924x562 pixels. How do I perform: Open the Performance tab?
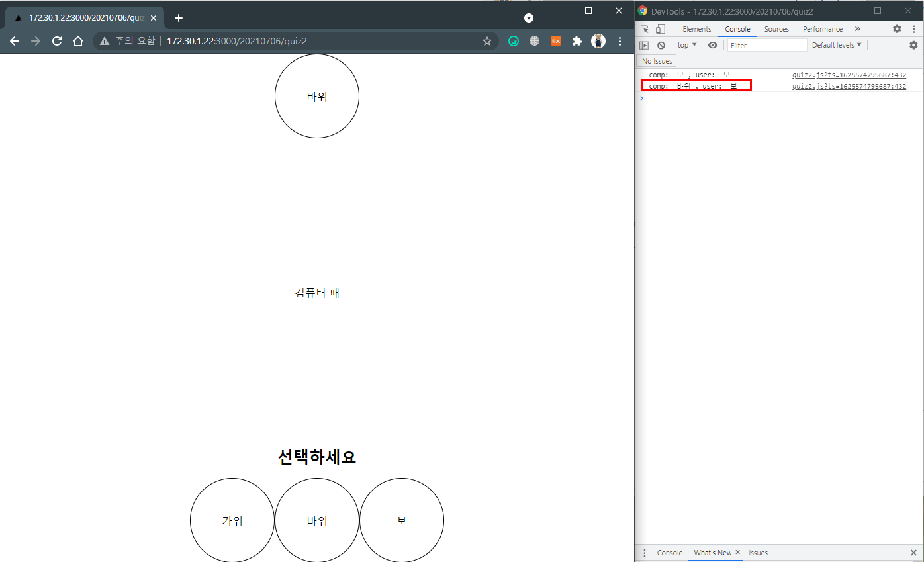coord(823,29)
